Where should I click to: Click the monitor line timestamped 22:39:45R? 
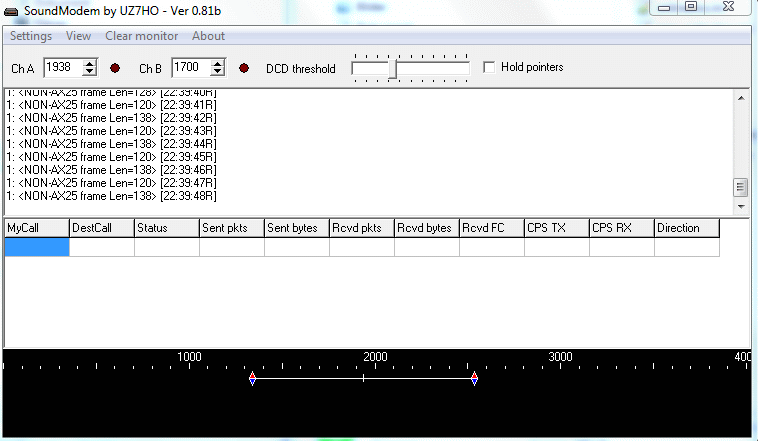(111, 157)
